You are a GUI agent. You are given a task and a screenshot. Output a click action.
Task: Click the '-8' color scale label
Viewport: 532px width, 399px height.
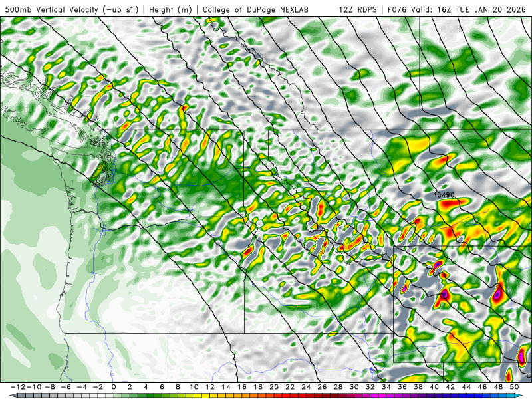tap(51, 387)
